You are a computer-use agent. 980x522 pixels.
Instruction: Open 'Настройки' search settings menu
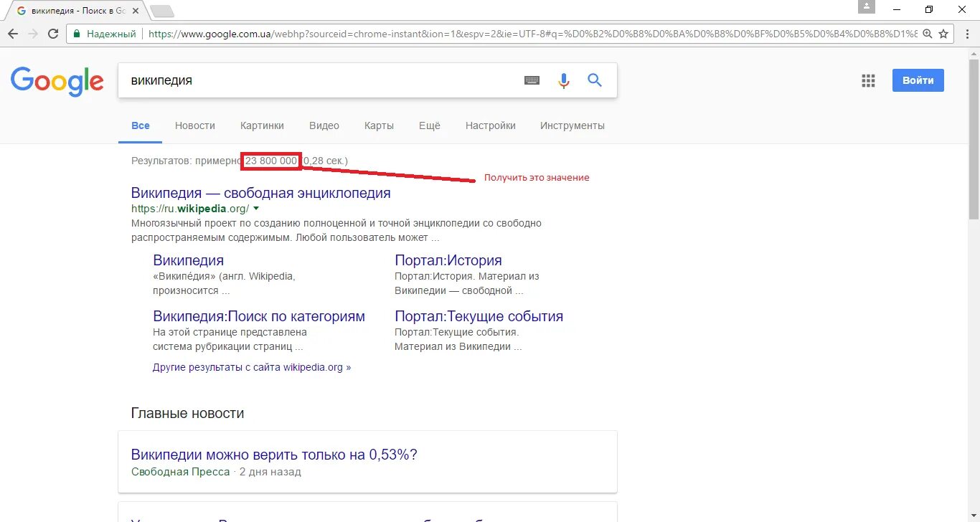pyautogui.click(x=491, y=125)
